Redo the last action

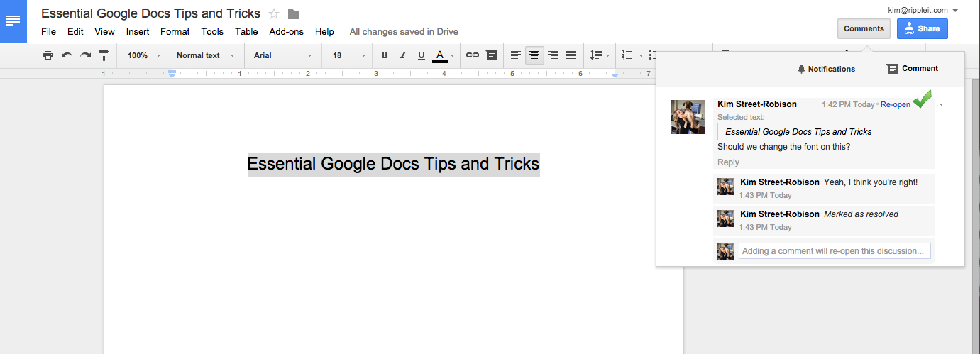85,55
